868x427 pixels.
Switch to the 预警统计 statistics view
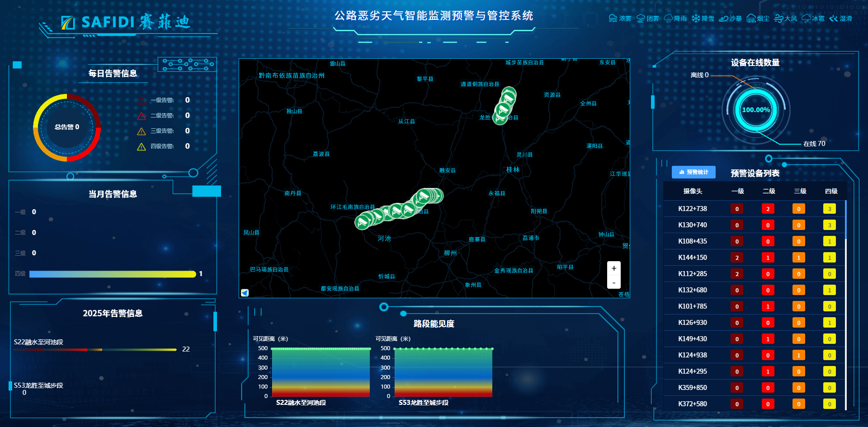pyautogui.click(x=693, y=172)
